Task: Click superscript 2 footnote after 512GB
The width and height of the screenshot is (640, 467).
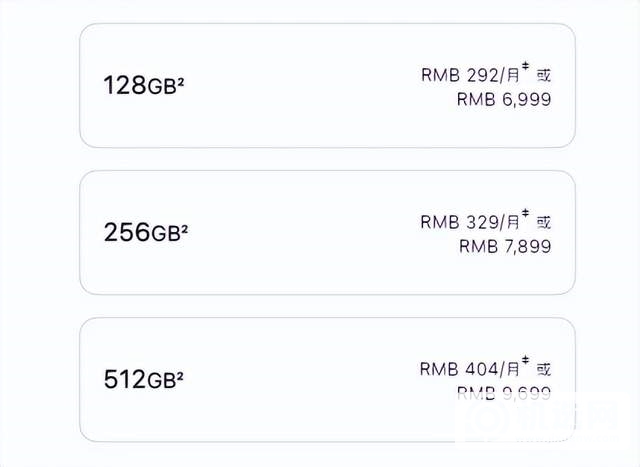Action: (x=184, y=375)
